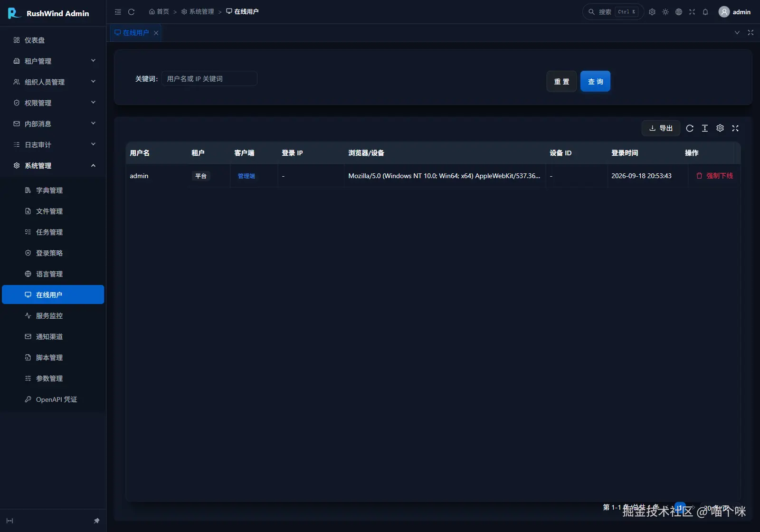The height and width of the screenshot is (532, 760).
Task: Expand 日志审计 menu group
Action: click(x=53, y=144)
